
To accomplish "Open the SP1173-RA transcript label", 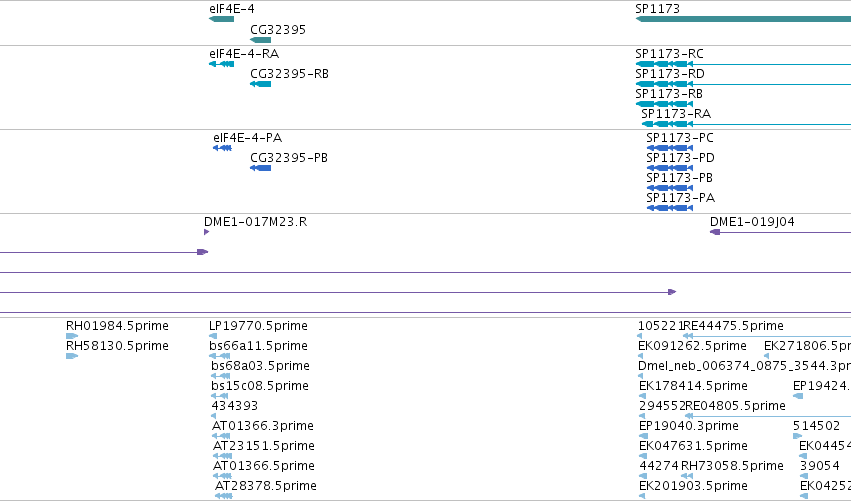I will pos(676,114).
